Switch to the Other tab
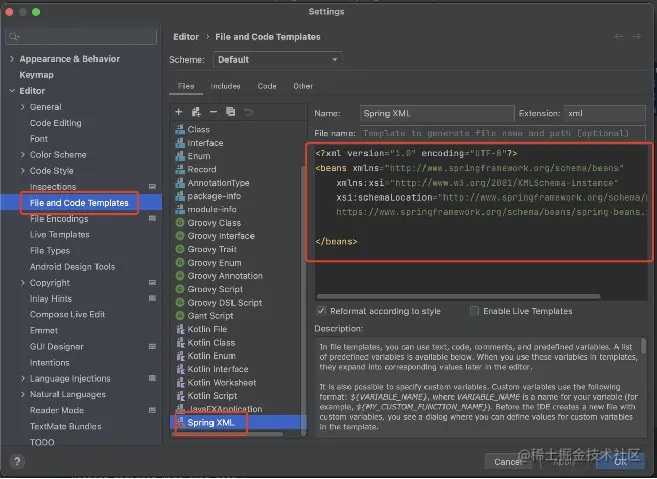Screen dimensions: 657x479 [x=303, y=86]
